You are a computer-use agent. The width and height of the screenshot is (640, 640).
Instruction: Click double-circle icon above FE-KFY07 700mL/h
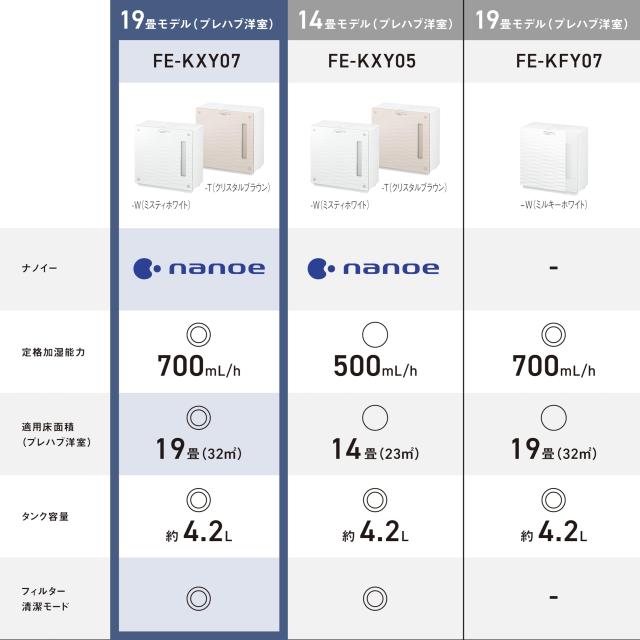(553, 335)
